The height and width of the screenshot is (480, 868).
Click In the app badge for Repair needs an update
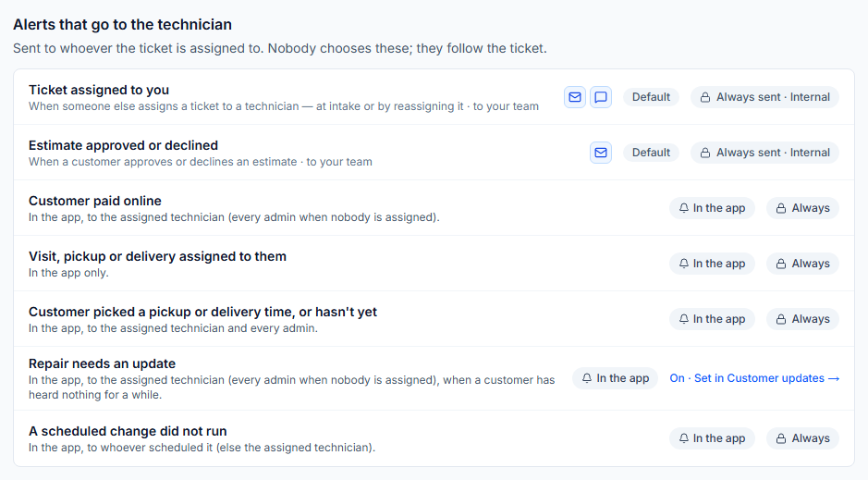(x=615, y=378)
